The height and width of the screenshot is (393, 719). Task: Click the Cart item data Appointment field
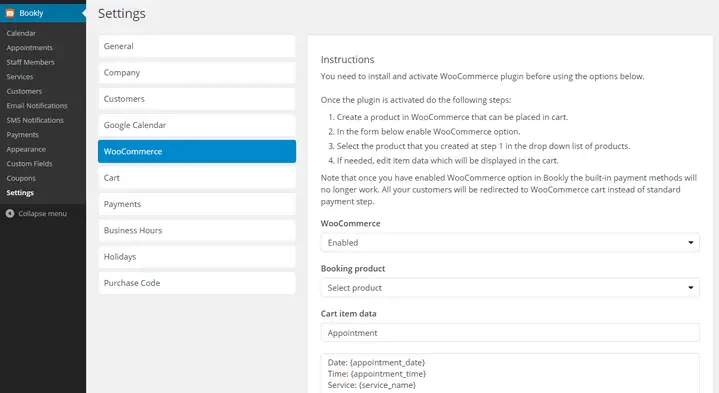510,332
